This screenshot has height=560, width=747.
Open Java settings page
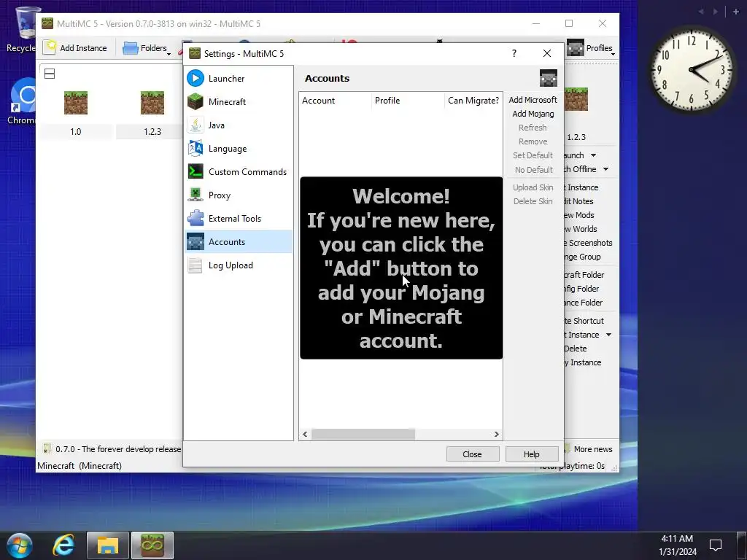point(239,125)
